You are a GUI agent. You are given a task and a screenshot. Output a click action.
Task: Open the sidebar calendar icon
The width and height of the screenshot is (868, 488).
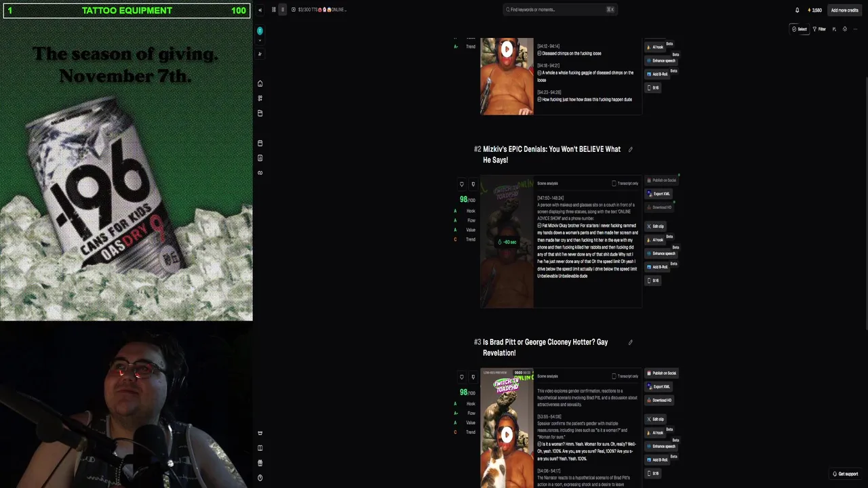[260, 143]
